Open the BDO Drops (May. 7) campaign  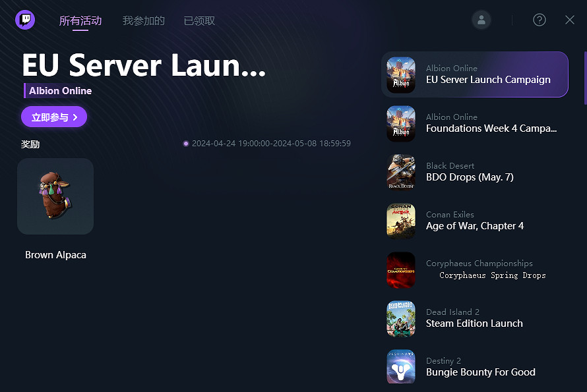[470, 177]
